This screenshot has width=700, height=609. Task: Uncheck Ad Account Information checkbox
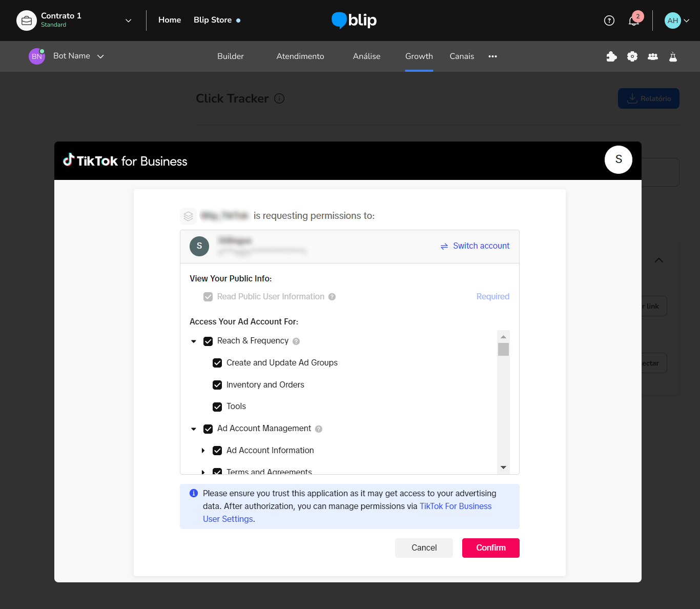coord(217,451)
